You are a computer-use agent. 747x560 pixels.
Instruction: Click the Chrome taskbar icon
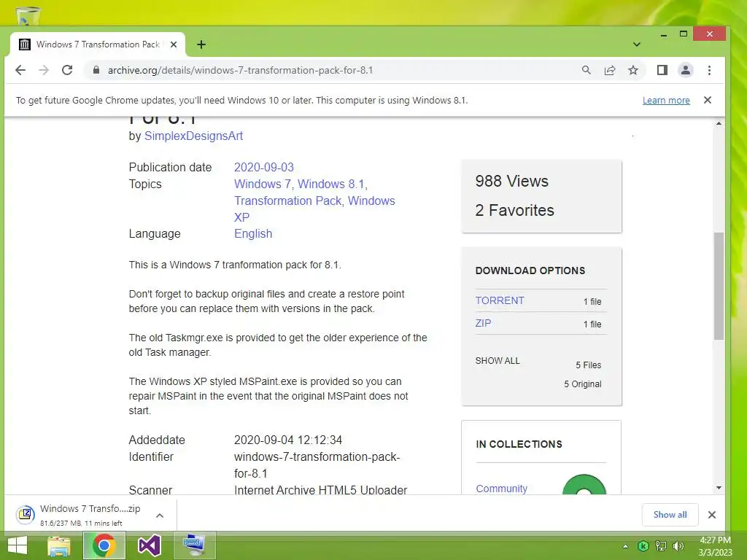point(104,545)
